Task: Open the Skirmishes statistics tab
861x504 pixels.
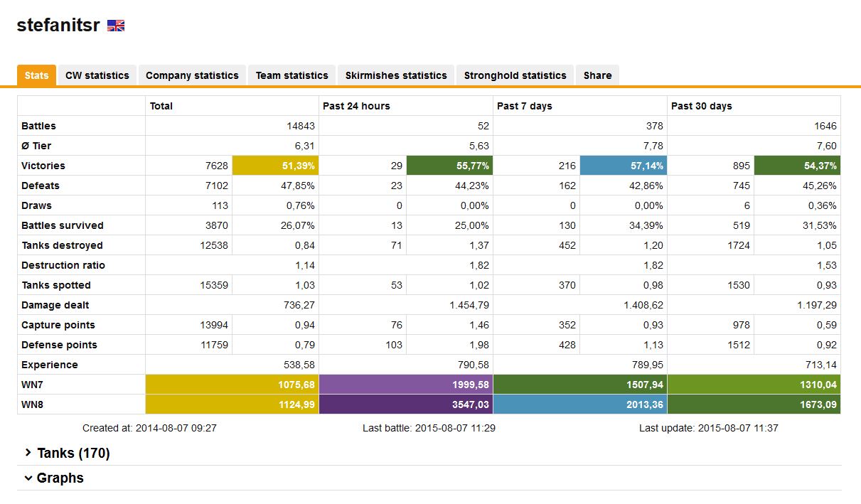Action: [396, 75]
